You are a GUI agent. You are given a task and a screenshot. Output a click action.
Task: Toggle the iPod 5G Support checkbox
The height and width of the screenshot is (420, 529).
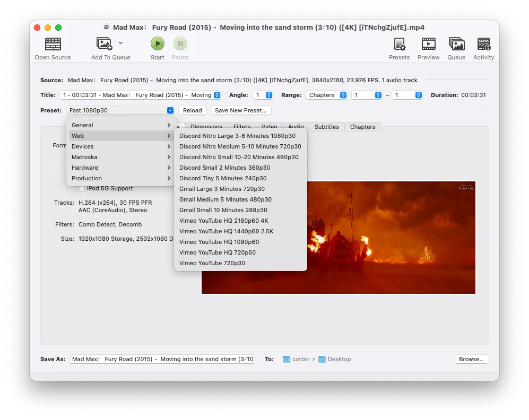[82, 188]
